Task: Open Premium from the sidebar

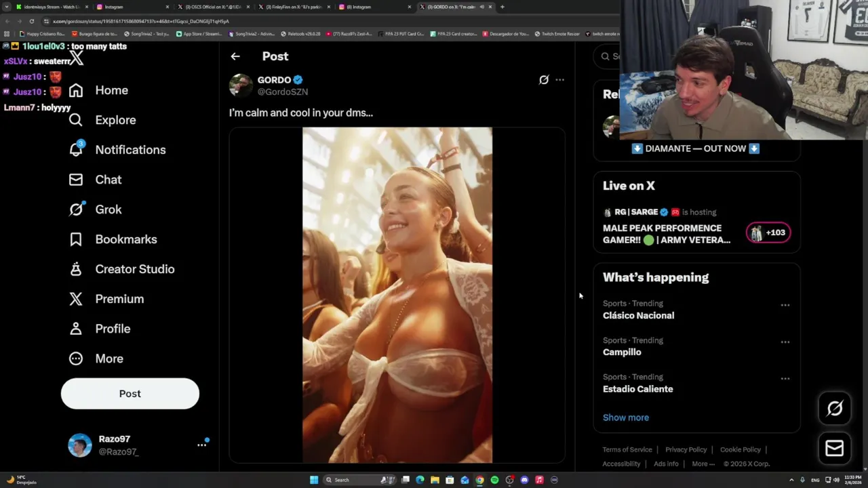Action: 106,299
